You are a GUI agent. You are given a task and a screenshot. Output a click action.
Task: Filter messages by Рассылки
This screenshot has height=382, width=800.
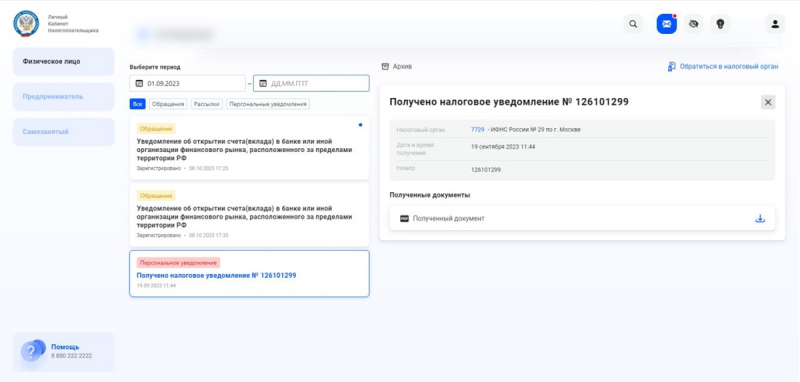coord(207,104)
